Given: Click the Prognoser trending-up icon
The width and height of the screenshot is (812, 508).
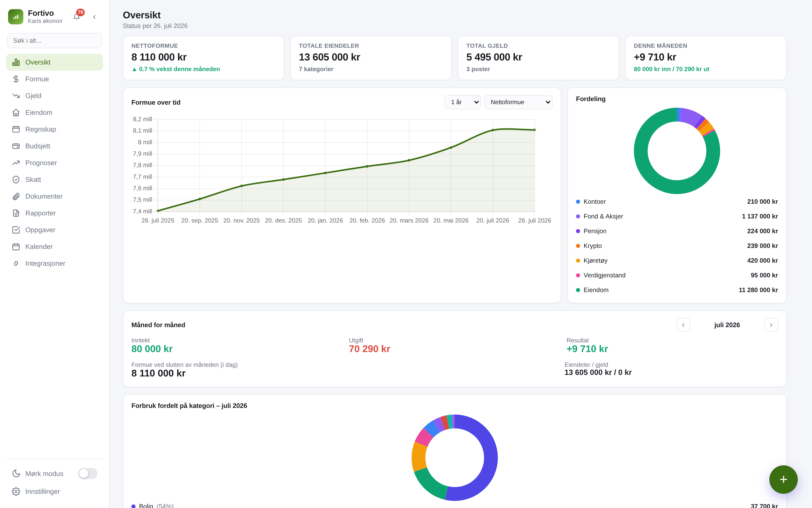Looking at the screenshot, I should pos(16,163).
